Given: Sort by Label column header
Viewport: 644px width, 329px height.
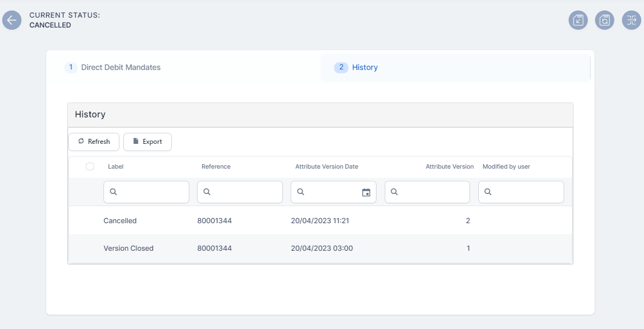Looking at the screenshot, I should tap(116, 166).
